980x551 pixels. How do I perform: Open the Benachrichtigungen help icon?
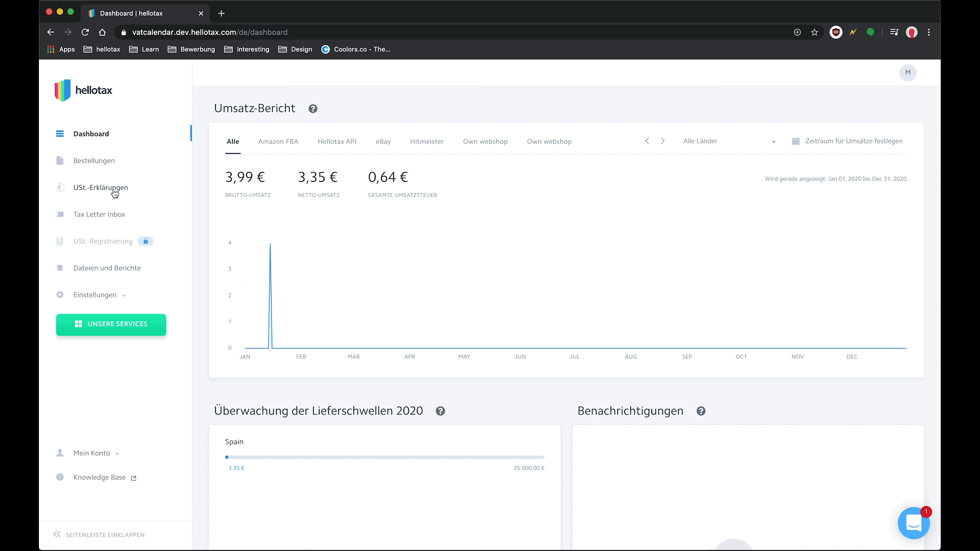(x=701, y=411)
